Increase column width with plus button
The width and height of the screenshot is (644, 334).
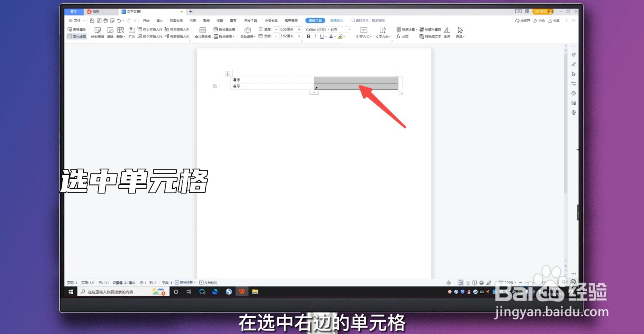coord(299,36)
